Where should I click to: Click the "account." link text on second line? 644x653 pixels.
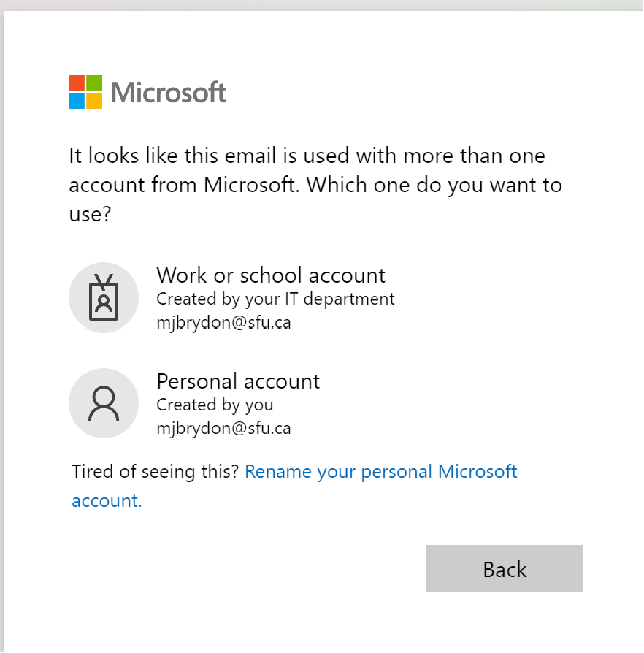tap(107, 501)
